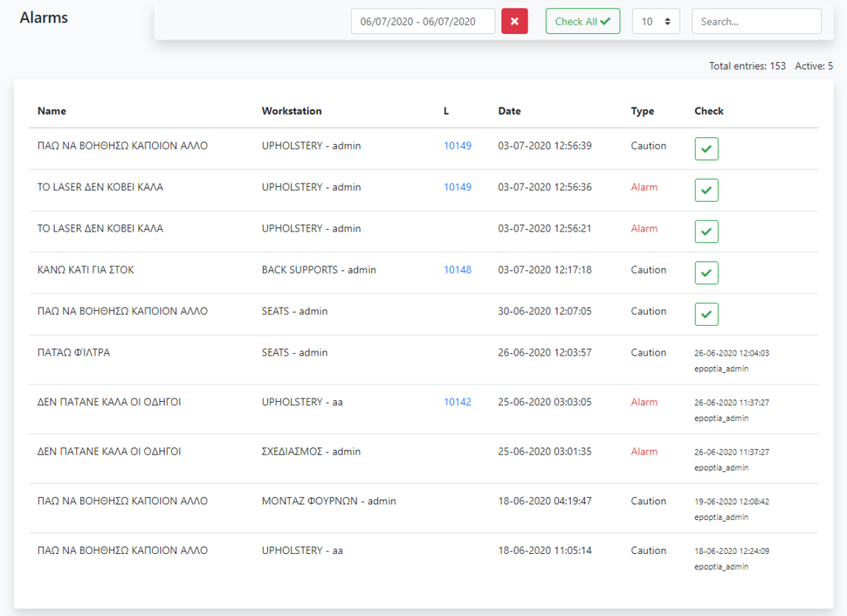Check the alarm dated 03-07-2020 12:56:39
The image size is (847, 616).
[x=706, y=149]
